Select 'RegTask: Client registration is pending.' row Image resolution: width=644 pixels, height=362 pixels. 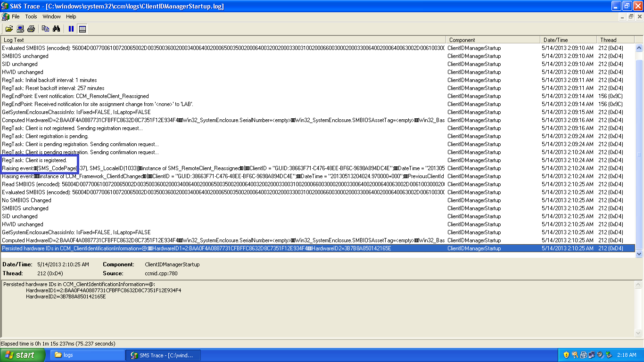coord(318,136)
